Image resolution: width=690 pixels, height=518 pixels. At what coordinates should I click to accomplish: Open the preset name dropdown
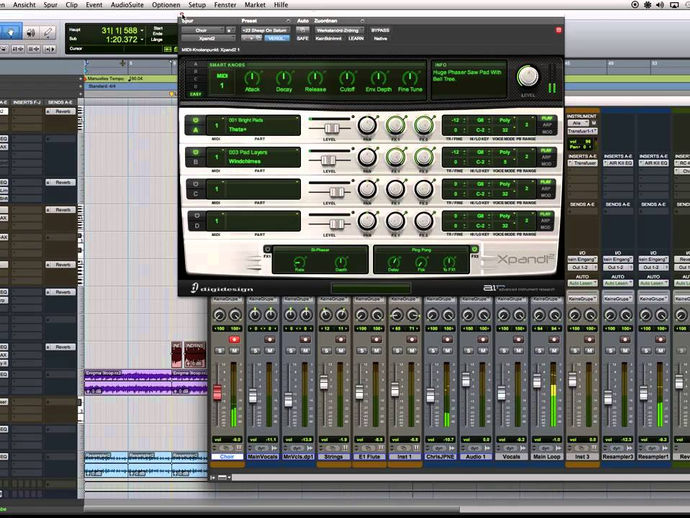point(265,30)
